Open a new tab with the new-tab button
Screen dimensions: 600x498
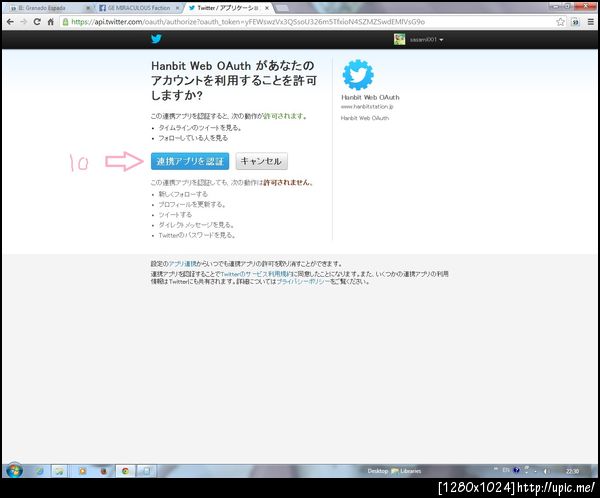282,8
